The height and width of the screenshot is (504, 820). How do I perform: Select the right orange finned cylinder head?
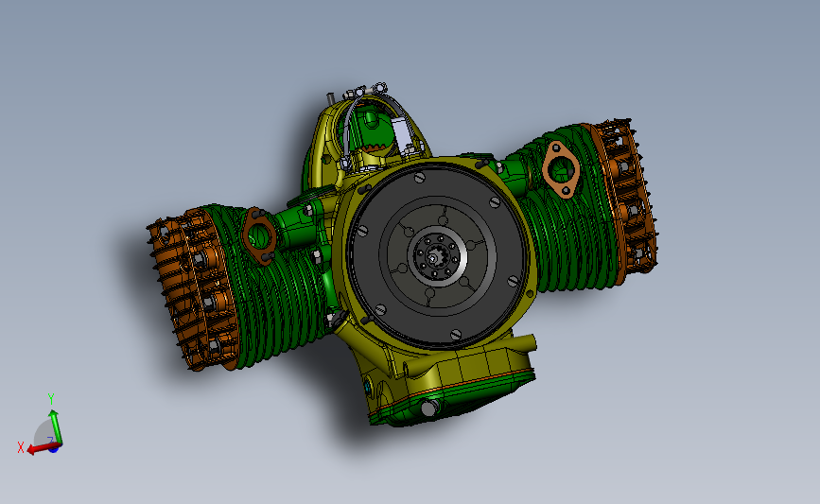point(624,200)
